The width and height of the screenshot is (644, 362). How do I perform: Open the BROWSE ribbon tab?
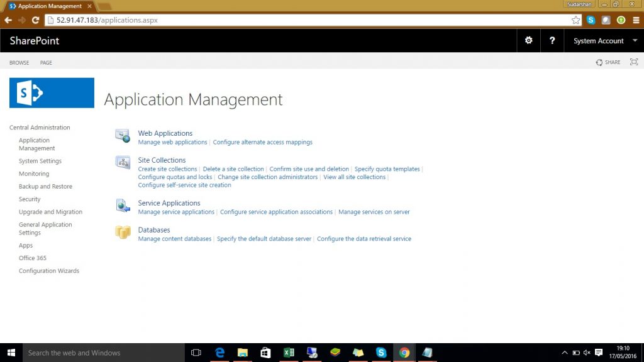(x=19, y=63)
